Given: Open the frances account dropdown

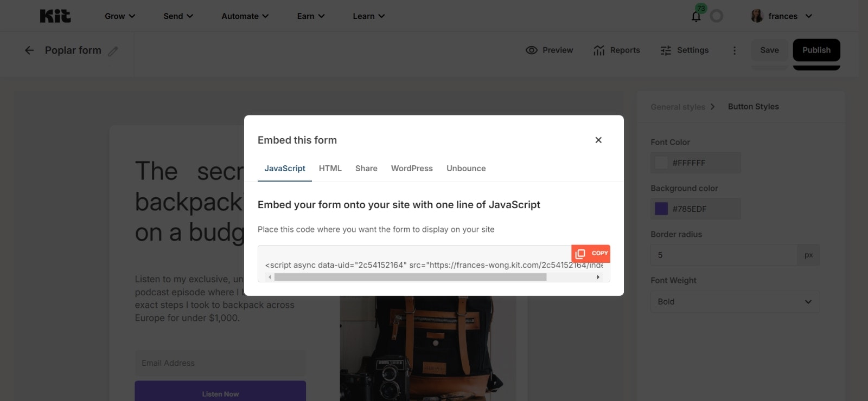Looking at the screenshot, I should coord(782,16).
